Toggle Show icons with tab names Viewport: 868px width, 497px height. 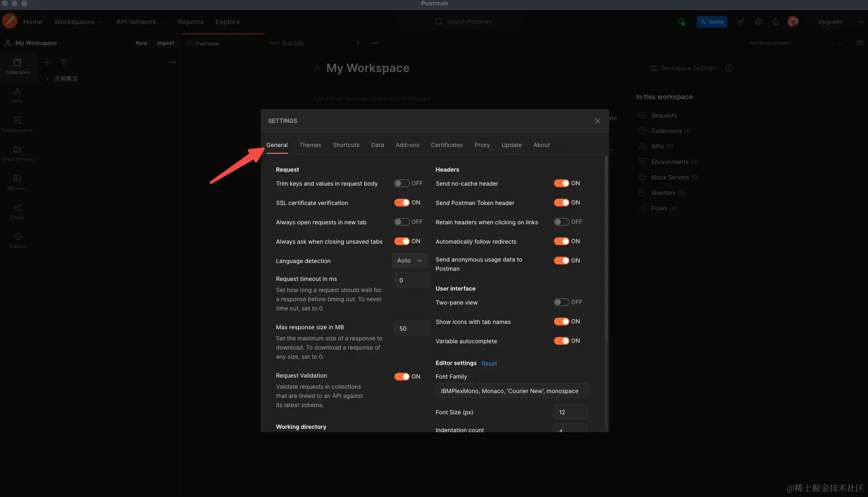pyautogui.click(x=561, y=322)
